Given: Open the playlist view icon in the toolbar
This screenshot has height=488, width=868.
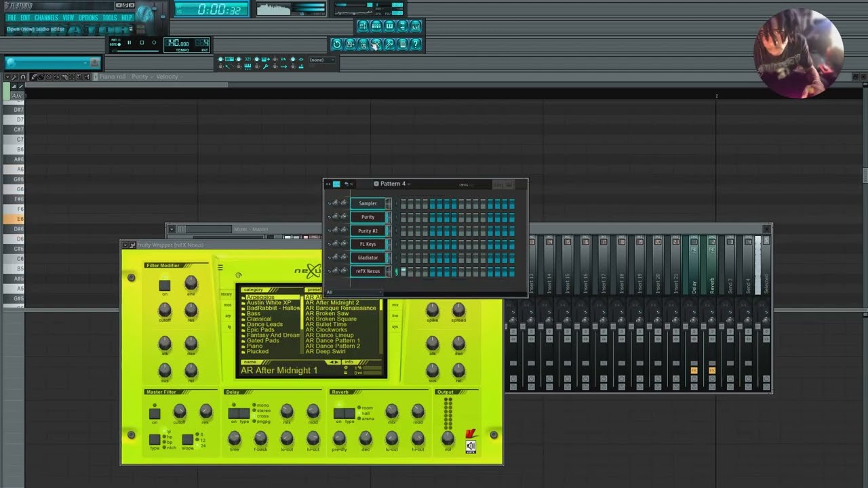Looking at the screenshot, I should [x=363, y=26].
